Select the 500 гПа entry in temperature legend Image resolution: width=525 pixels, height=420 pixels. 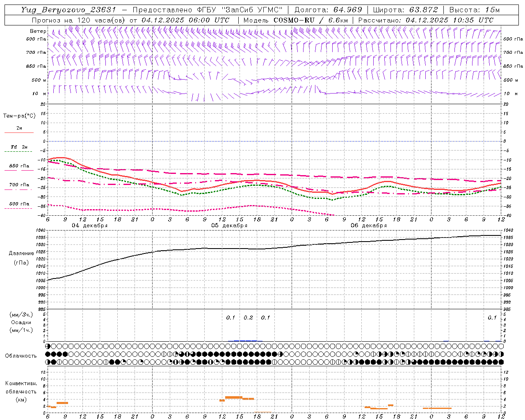point(19,203)
